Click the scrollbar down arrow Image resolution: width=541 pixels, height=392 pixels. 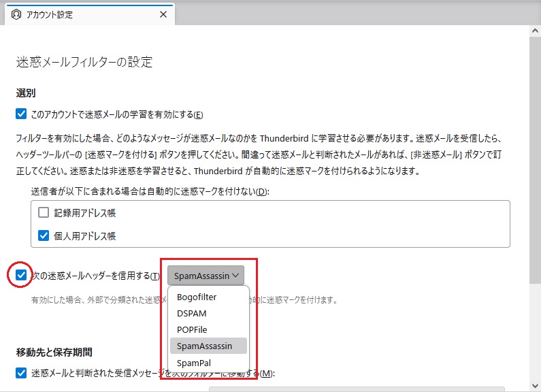point(535,386)
